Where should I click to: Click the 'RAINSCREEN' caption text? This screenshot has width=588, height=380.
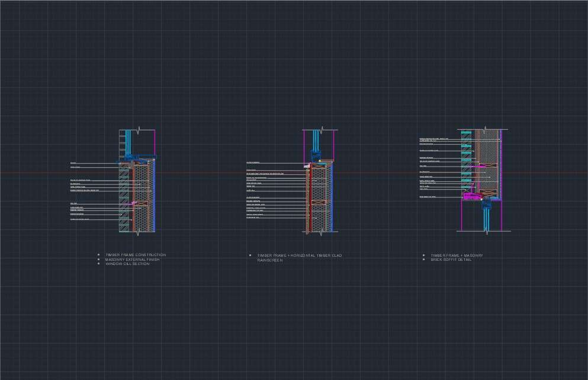pos(270,260)
